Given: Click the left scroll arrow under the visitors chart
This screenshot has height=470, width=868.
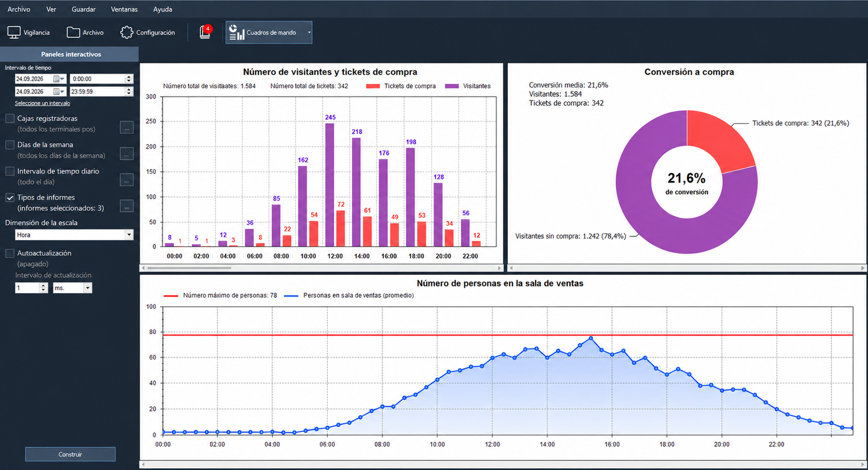Looking at the screenshot, I should click(143, 268).
